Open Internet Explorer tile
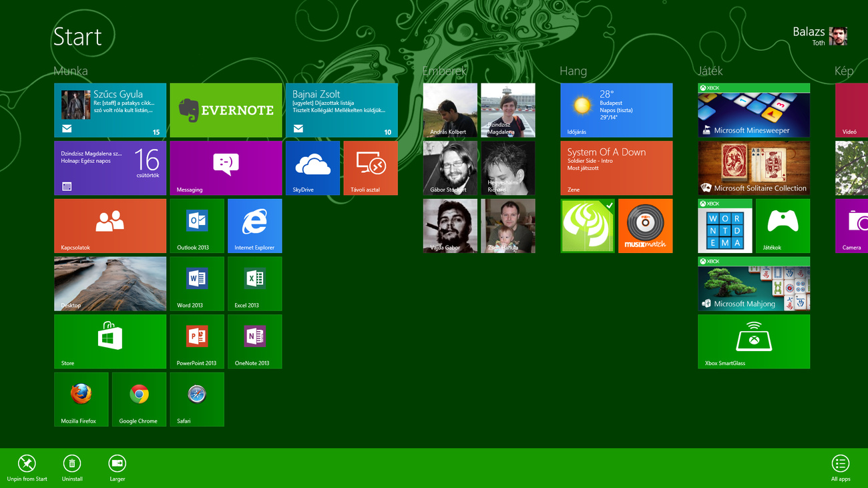 click(254, 226)
